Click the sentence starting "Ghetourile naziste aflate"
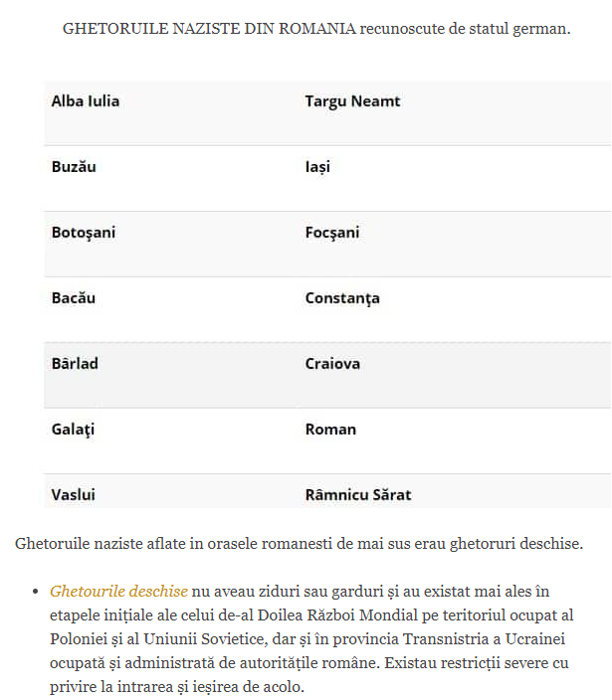The image size is (612, 700). 299,543
